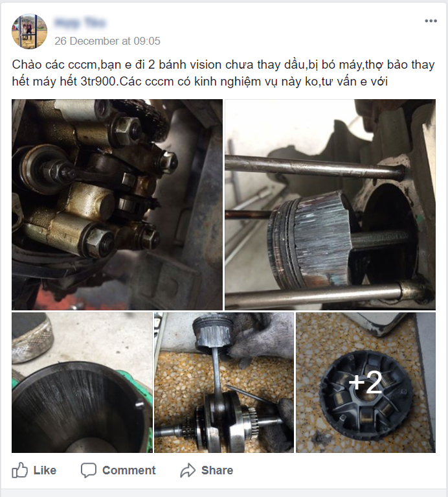The width and height of the screenshot is (448, 497).
Task: Click the speech bubble Comment icon
Action: (88, 470)
